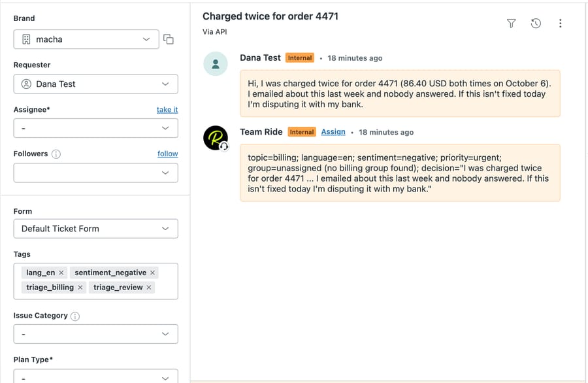Open the Requester dropdown showing Dana Test
Viewport: 588px width, 383px height.
95,84
